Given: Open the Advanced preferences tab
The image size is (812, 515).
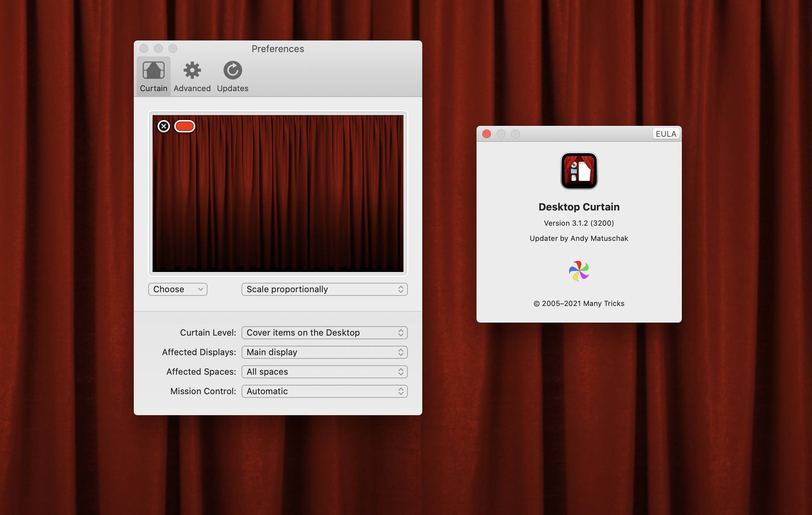Looking at the screenshot, I should pyautogui.click(x=192, y=77).
